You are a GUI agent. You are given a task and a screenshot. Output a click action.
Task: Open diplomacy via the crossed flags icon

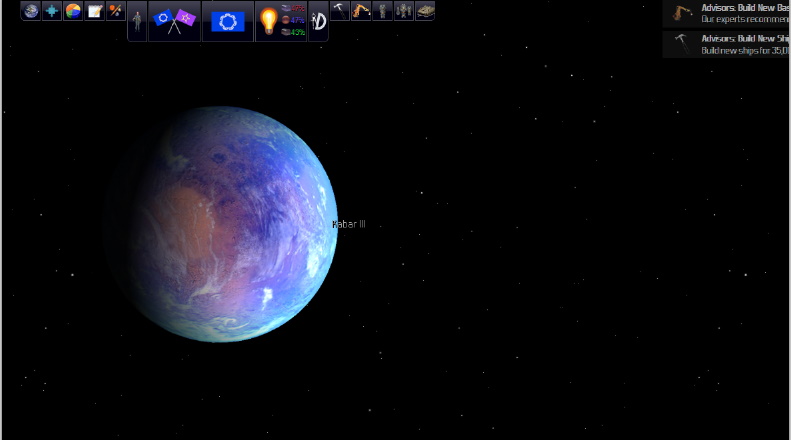click(174, 21)
